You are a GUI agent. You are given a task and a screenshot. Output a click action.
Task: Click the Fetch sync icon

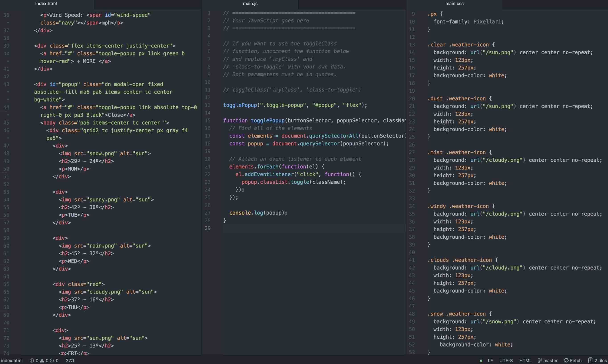(566, 361)
